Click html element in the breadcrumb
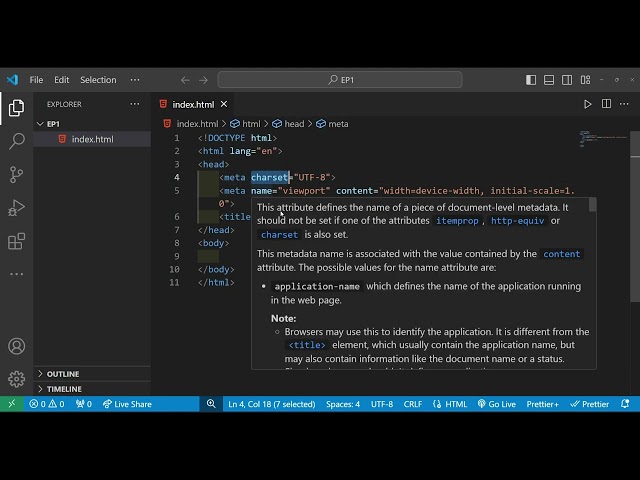640x480 pixels. click(245, 124)
